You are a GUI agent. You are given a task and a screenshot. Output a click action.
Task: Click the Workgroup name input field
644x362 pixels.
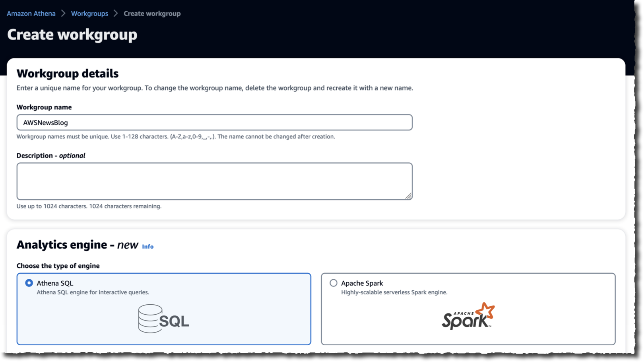point(214,123)
